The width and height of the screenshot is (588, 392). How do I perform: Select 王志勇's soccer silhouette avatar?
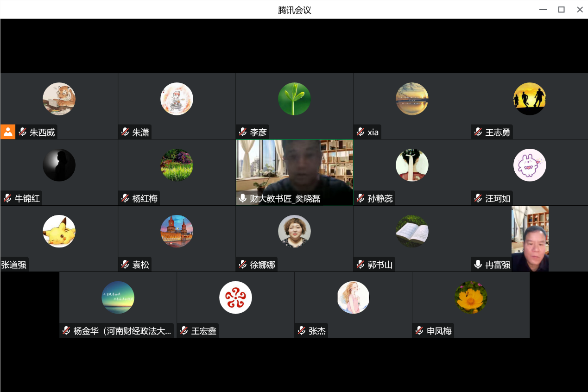point(530,99)
